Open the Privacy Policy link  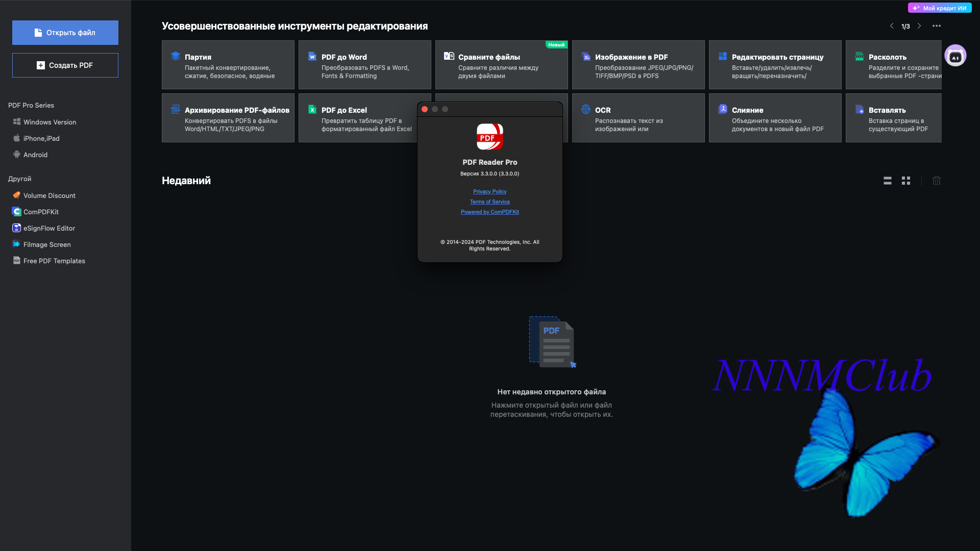(490, 192)
